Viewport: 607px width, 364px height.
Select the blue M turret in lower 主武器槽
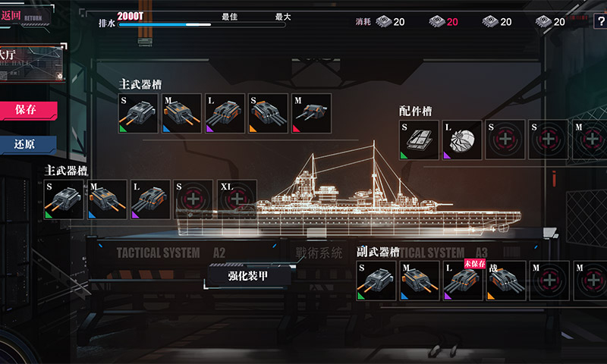pyautogui.click(x=107, y=199)
